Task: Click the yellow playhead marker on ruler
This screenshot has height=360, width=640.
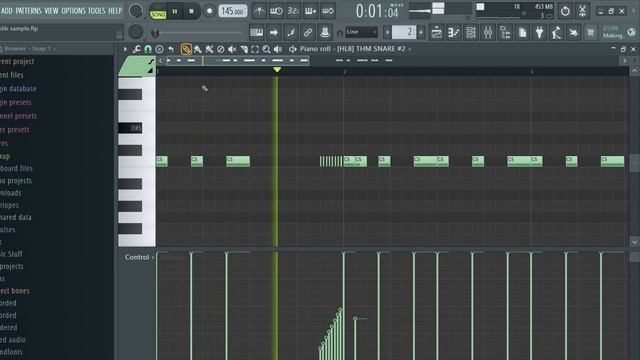Action: click(277, 70)
